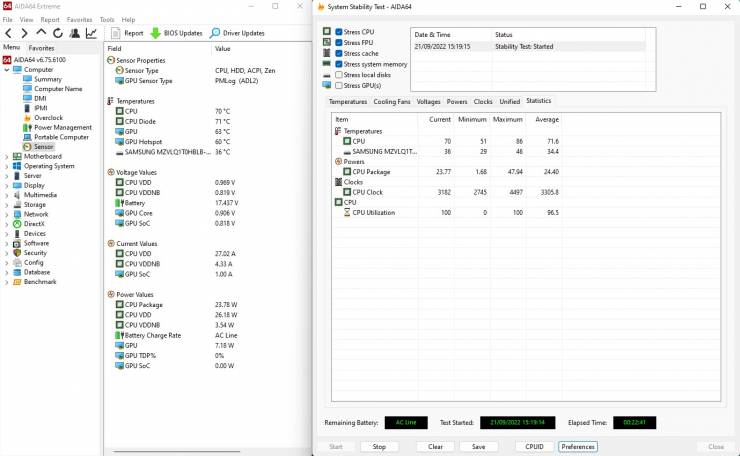The image size is (740, 456).
Task: Open BIOS Updates from the toolbar
Action: (177, 33)
